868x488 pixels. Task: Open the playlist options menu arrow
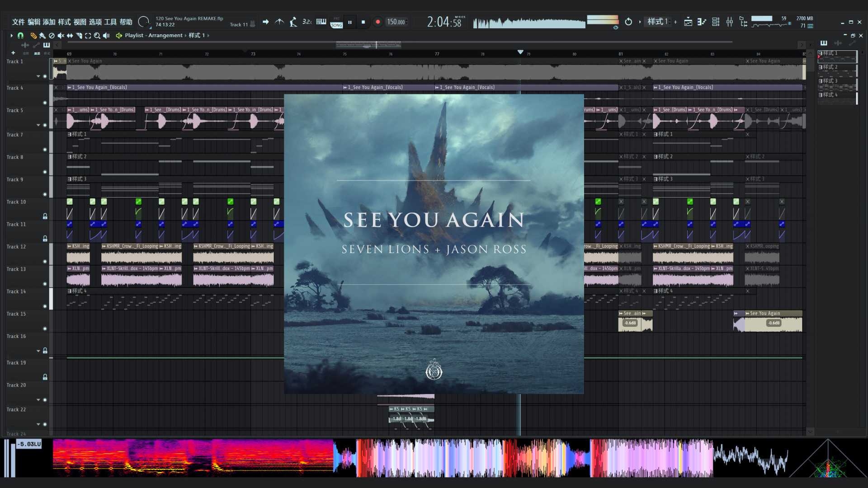point(11,35)
